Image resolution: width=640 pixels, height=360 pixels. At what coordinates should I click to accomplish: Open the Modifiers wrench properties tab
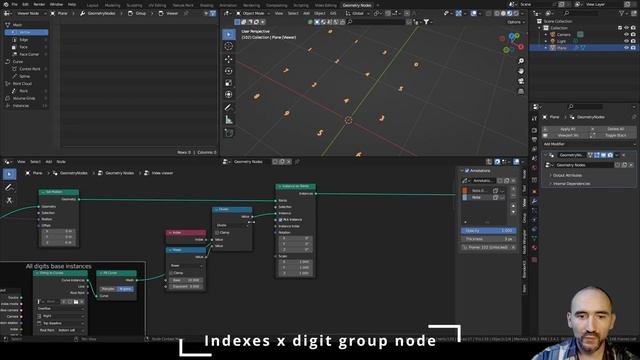click(534, 201)
